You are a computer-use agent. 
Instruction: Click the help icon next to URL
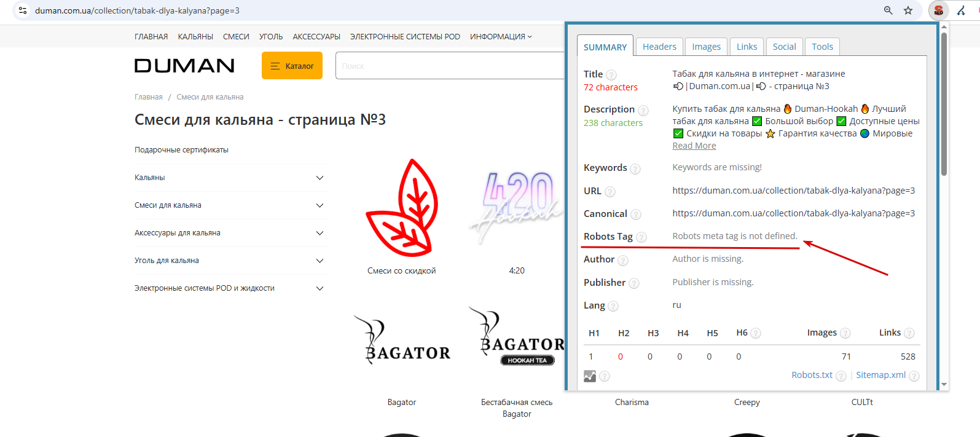[610, 192]
